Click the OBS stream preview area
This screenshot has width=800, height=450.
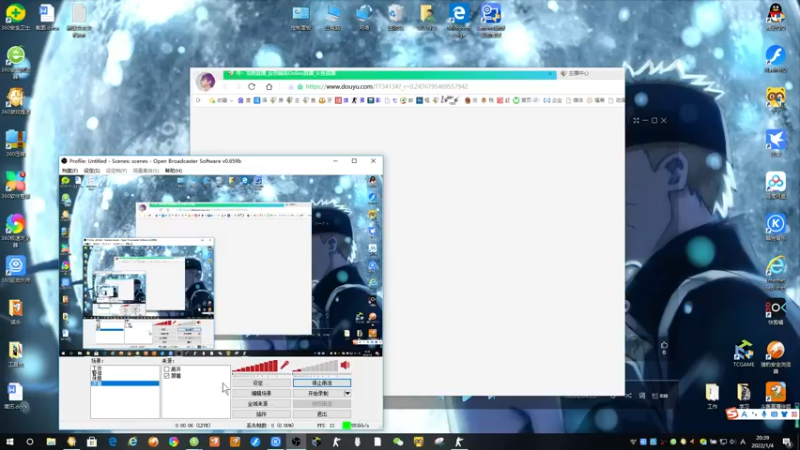click(221, 265)
